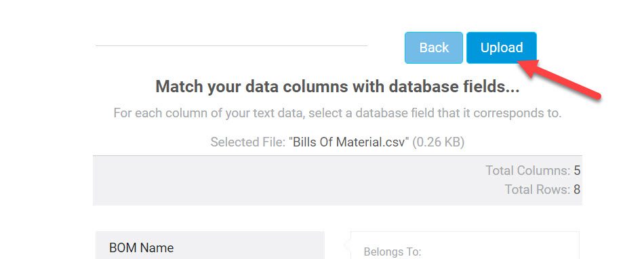Click the Total Rows value 8
Screen dimensions: 644x259
(577, 189)
